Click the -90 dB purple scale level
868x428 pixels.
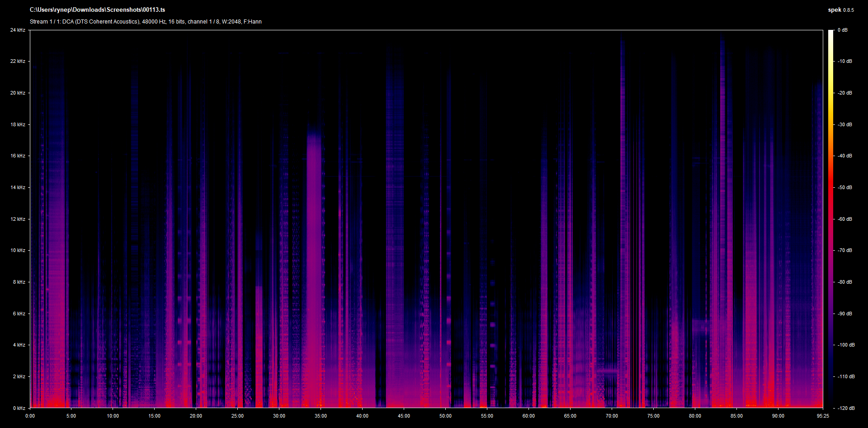[x=844, y=314]
